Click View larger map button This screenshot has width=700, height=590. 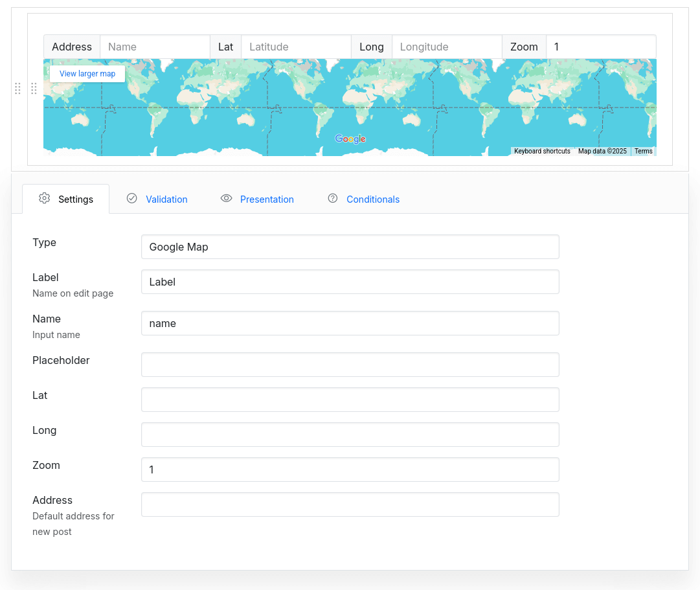pos(87,74)
